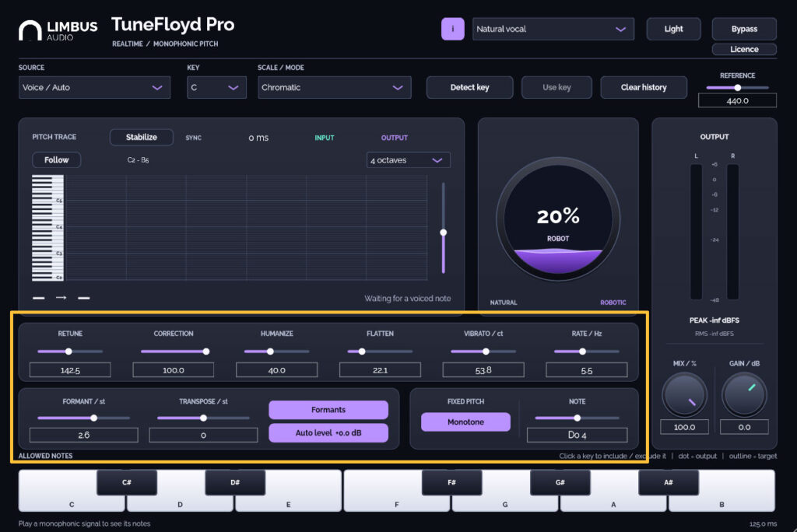
Task: Click the Flatten 22.1 value field
Action: (380, 370)
